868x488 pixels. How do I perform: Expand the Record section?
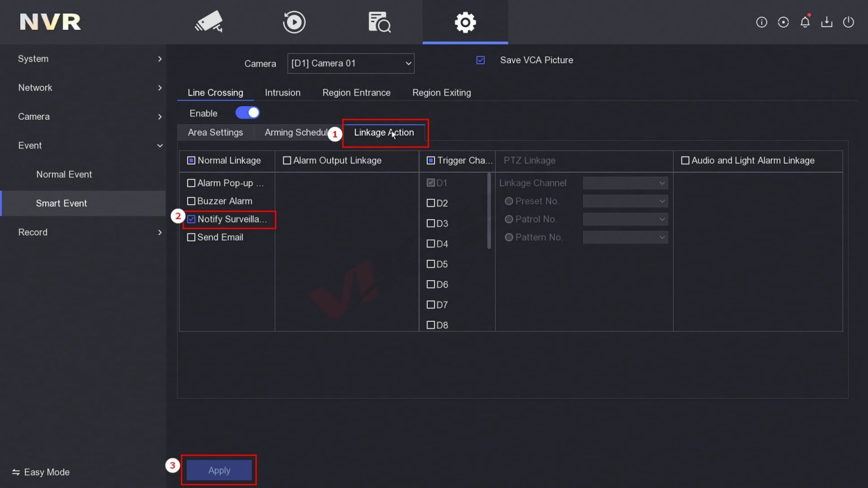[x=85, y=232]
